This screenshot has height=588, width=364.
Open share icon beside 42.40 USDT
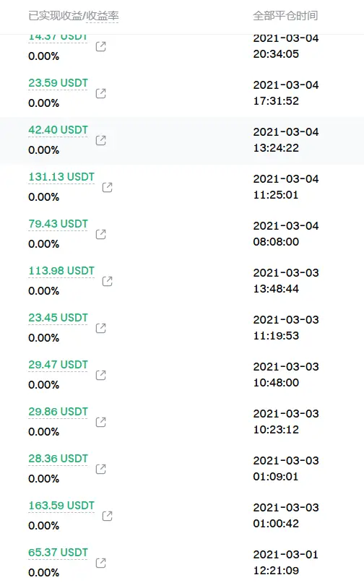pos(101,140)
